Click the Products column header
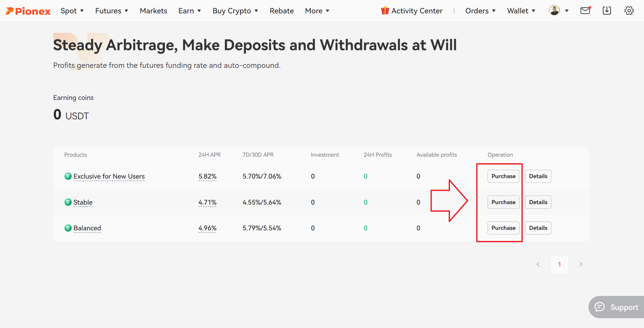 (75, 155)
